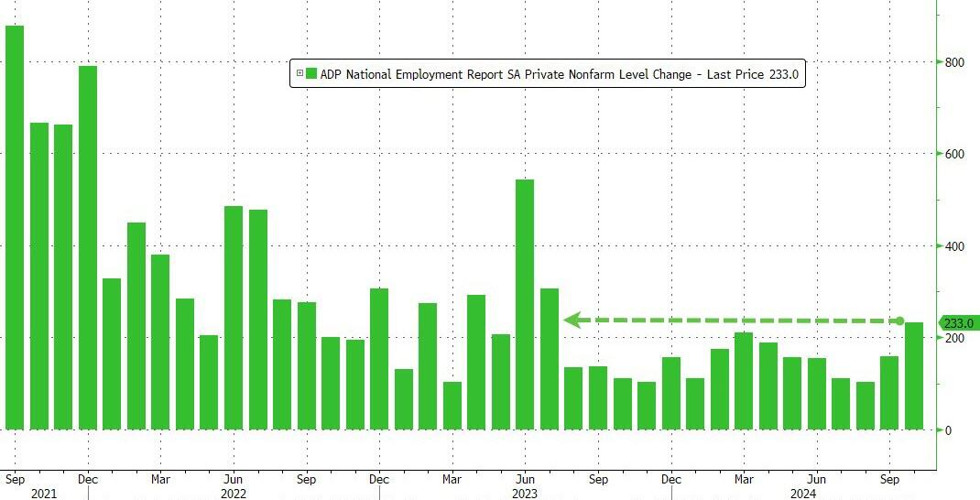Click the Mar label above 2024
This screenshot has width=980, height=500.
tap(744, 479)
